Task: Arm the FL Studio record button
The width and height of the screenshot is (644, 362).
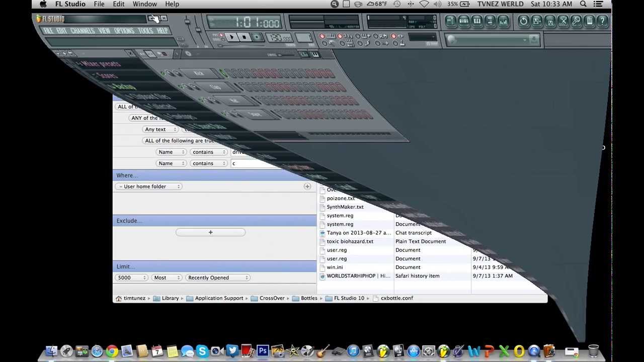Action: [x=257, y=37]
